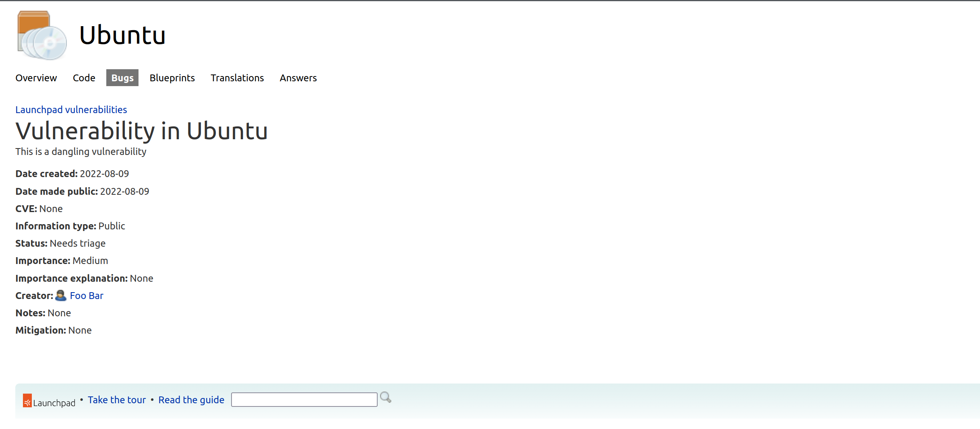Switch to the Answers tab

click(x=298, y=78)
